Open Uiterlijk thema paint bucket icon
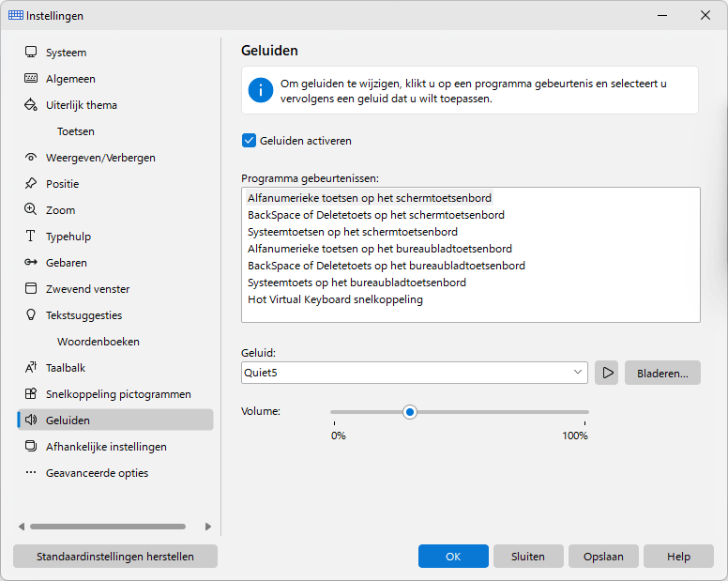This screenshot has height=581, width=728. [31, 104]
